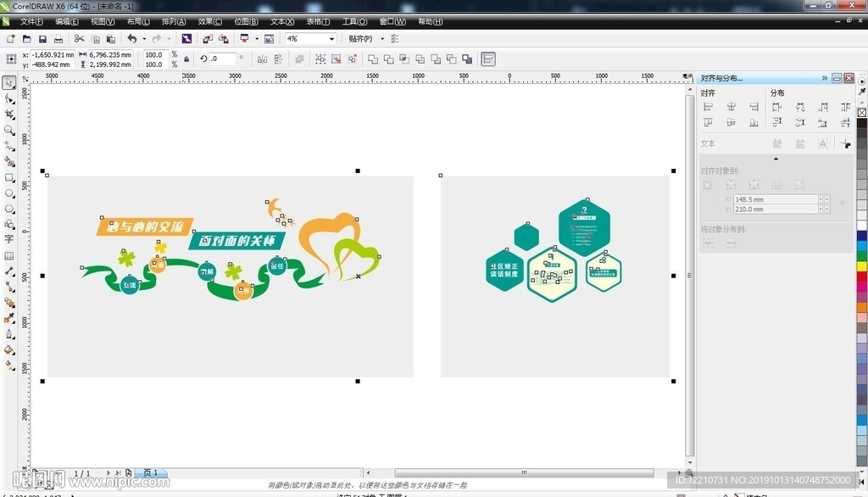Screen dimensions: 868x497
Task: Pick the red color swatch in palette
Action: [x=862, y=266]
